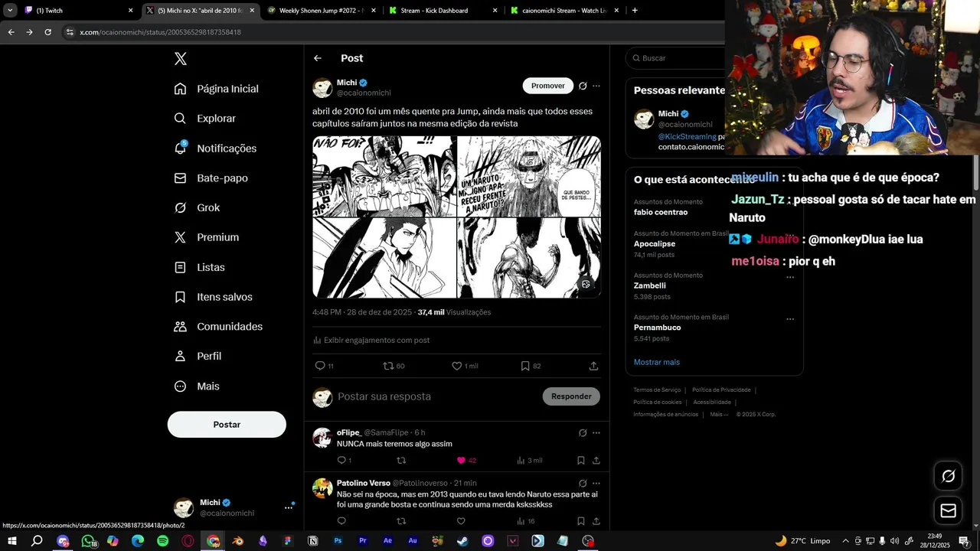Image resolution: width=980 pixels, height=551 pixels.
Task: Reload the page
Action: pos(47,32)
